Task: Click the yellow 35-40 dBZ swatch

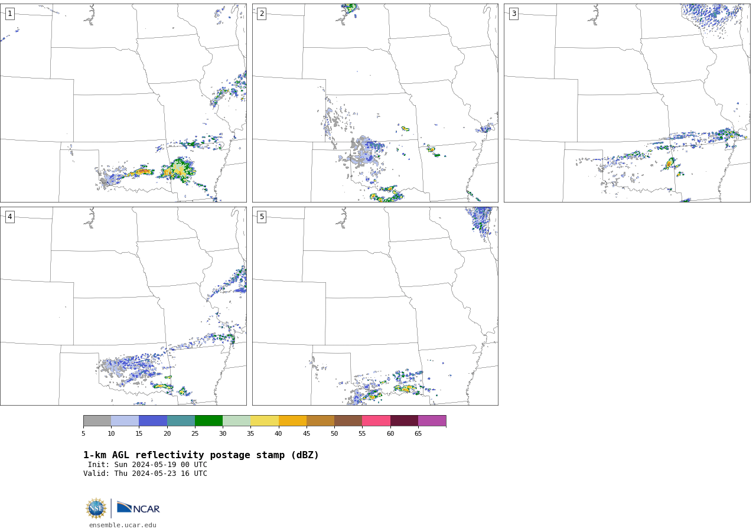Action: coord(265,421)
